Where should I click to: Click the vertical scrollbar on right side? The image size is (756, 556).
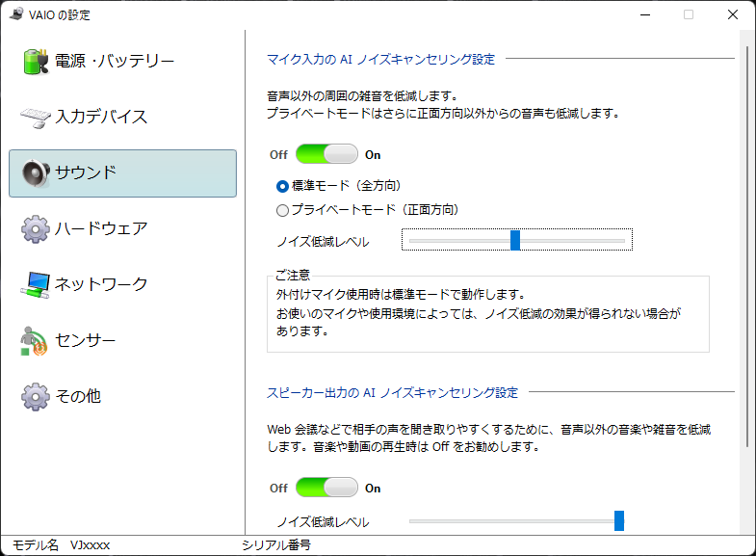coord(746,246)
